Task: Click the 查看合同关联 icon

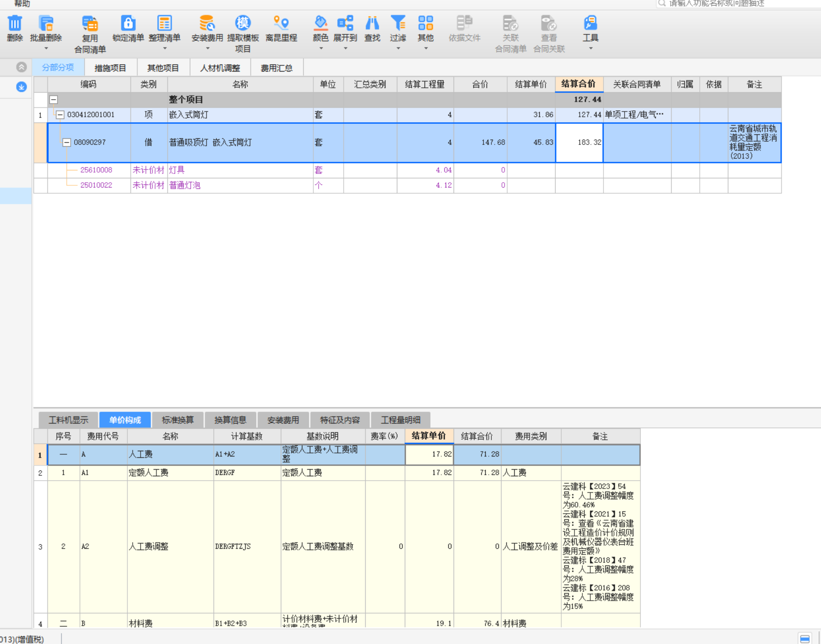Action: (x=549, y=23)
